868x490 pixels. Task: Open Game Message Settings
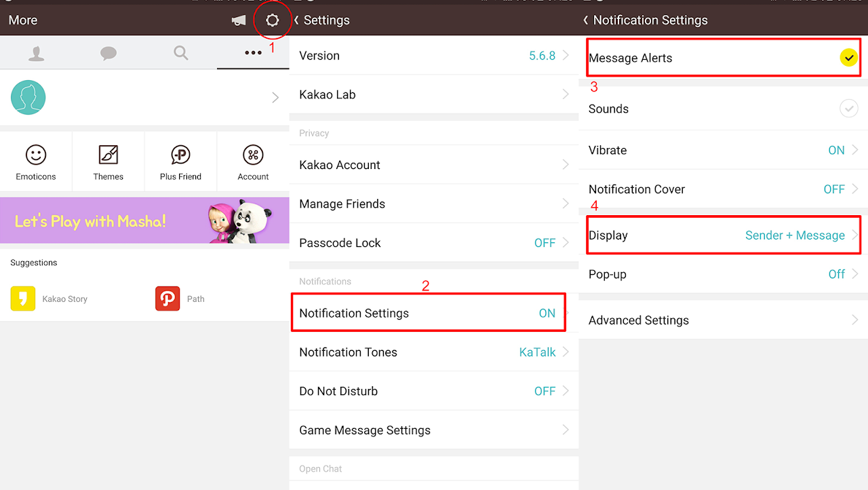tap(434, 430)
